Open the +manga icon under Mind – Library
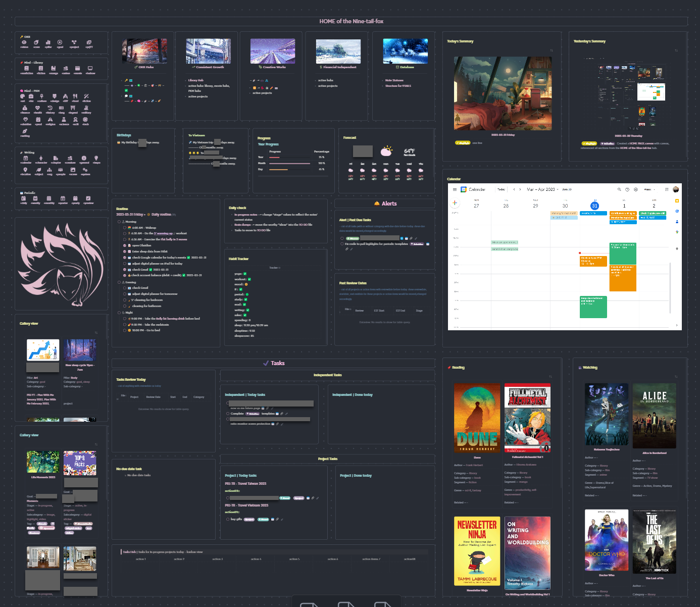The image size is (700, 607). 54,69
